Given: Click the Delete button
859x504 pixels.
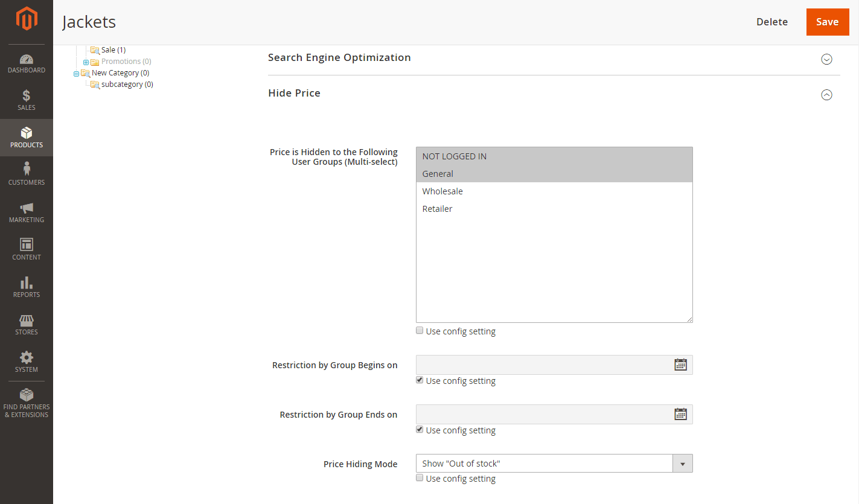Looking at the screenshot, I should click(771, 22).
